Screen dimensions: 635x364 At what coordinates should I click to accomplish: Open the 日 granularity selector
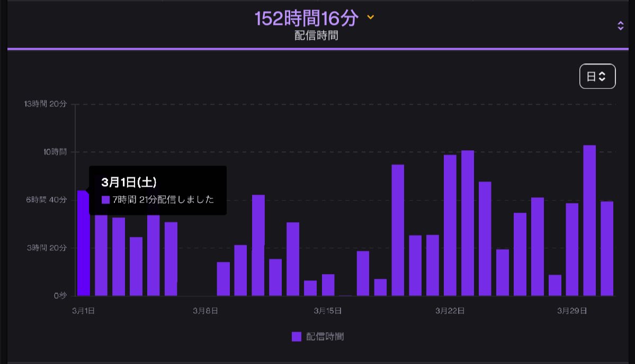(x=597, y=76)
